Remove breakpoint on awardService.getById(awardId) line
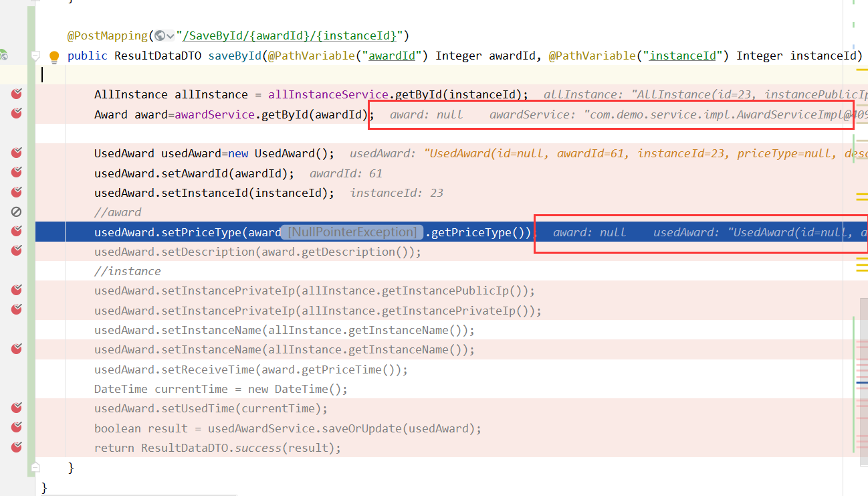Image resolution: width=868 pixels, height=496 pixels. pos(17,114)
